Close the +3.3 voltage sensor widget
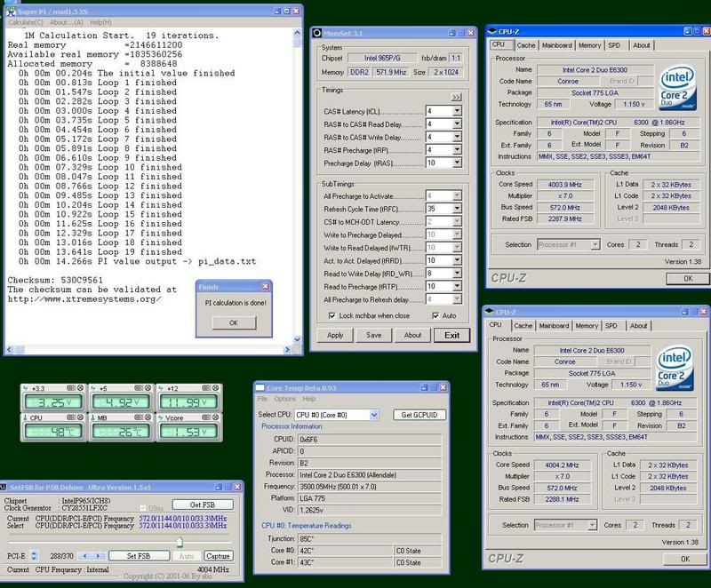This screenshot has height=588, width=711. 80,388
